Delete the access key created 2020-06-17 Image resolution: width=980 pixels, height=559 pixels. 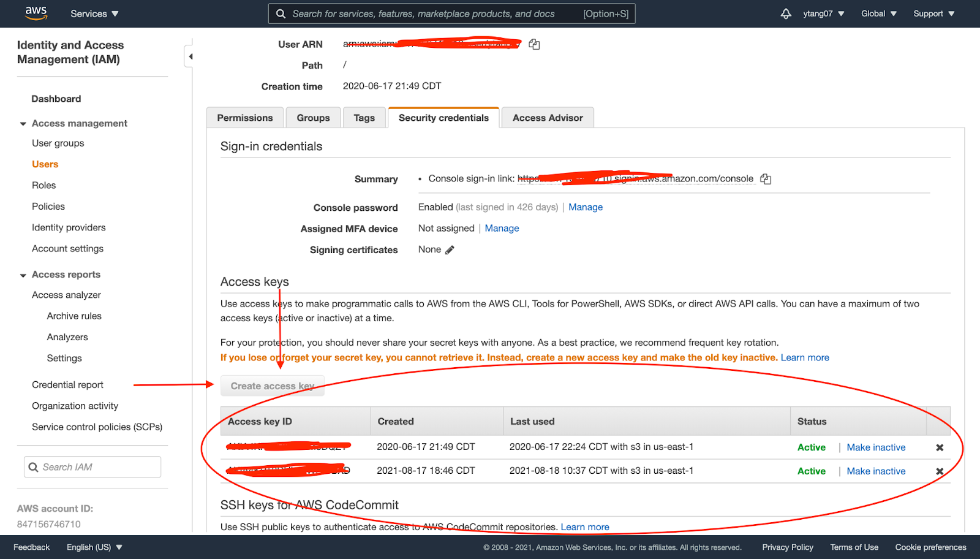[940, 447]
